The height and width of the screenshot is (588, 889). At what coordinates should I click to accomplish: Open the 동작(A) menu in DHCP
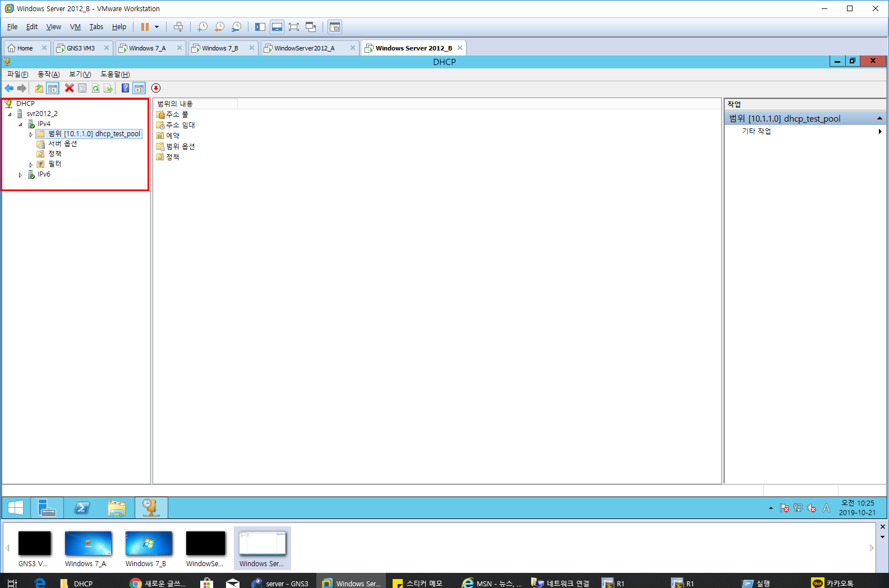pos(48,74)
